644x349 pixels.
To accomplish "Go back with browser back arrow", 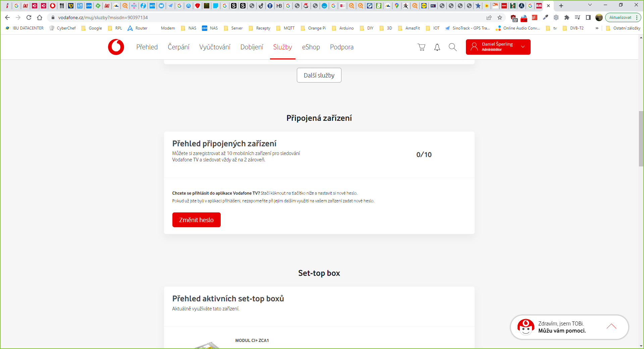I will point(7,17).
